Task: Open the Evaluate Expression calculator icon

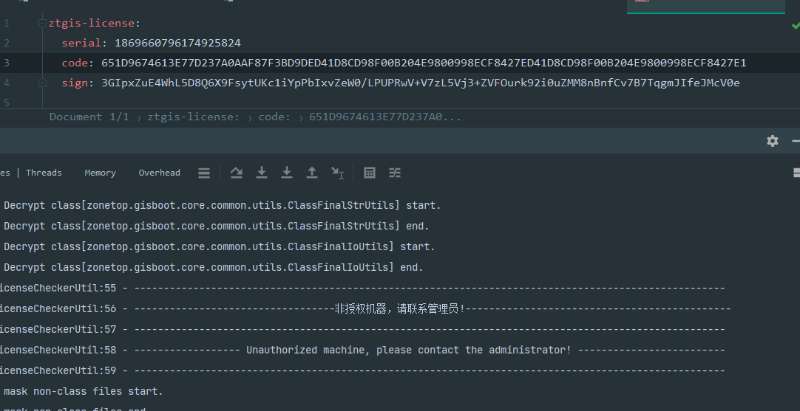Action: point(370,173)
